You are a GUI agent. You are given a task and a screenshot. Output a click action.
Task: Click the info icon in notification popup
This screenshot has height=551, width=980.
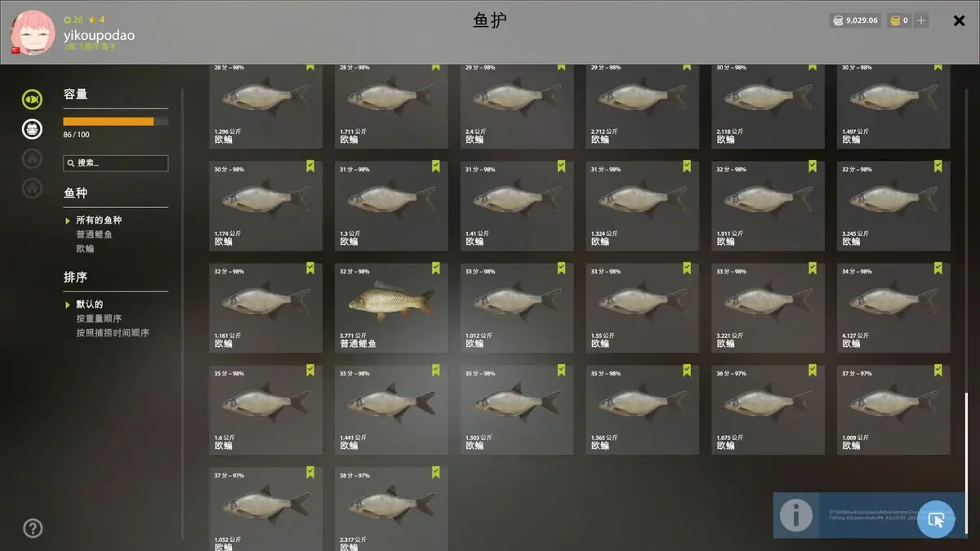(x=795, y=515)
